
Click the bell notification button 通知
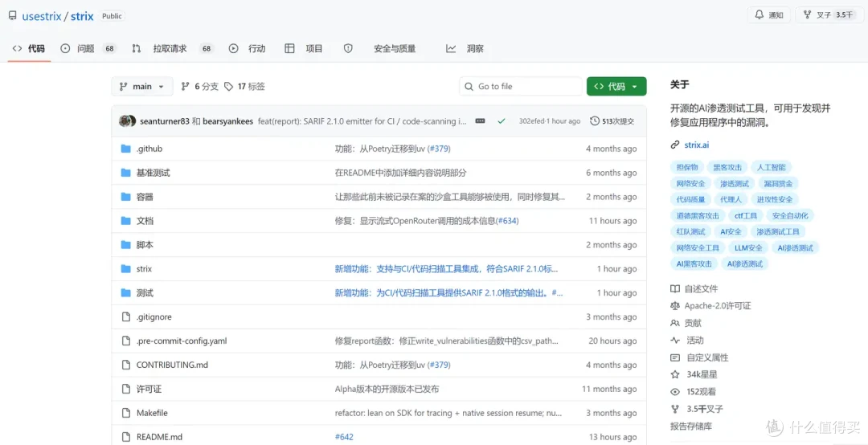click(x=769, y=15)
